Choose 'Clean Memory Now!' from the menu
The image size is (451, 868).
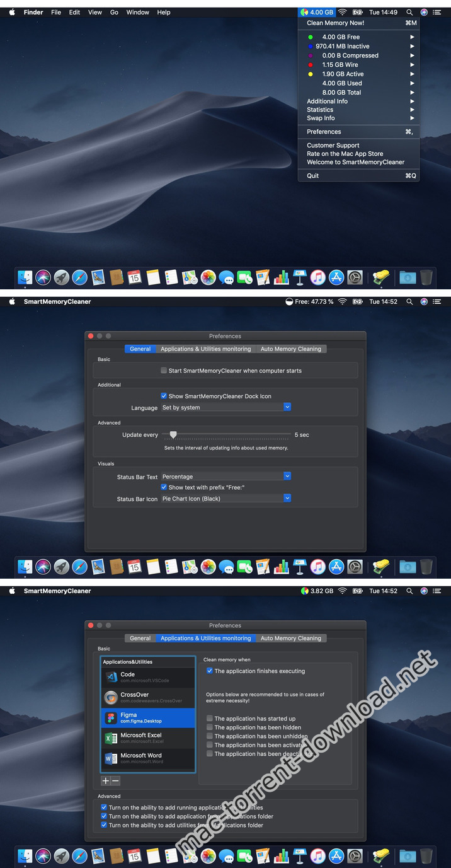click(x=335, y=23)
